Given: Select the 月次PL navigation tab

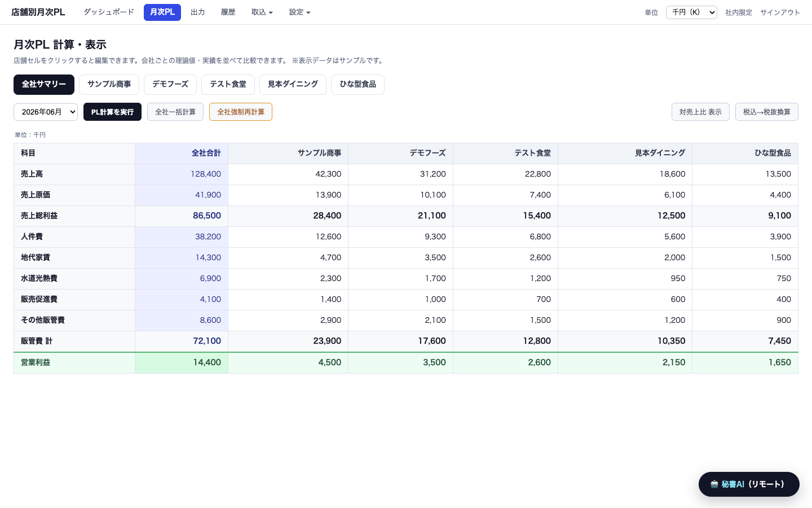Looking at the screenshot, I should point(162,12).
